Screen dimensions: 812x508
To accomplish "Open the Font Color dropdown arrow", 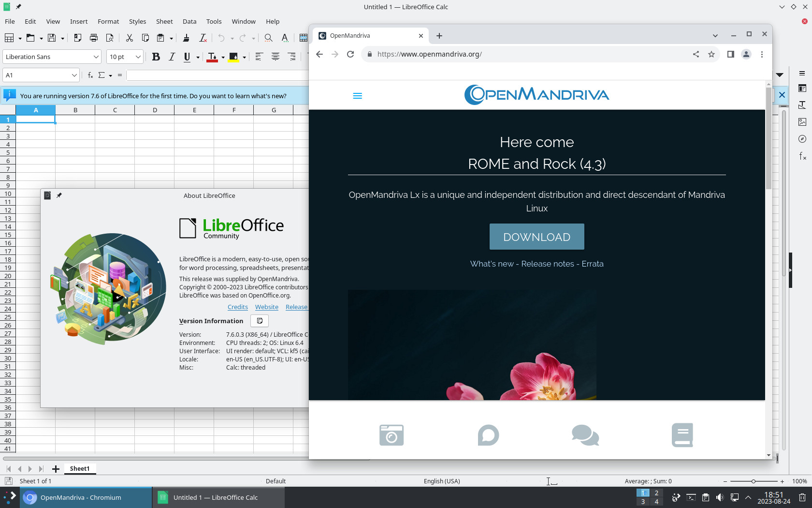I will coord(223,57).
